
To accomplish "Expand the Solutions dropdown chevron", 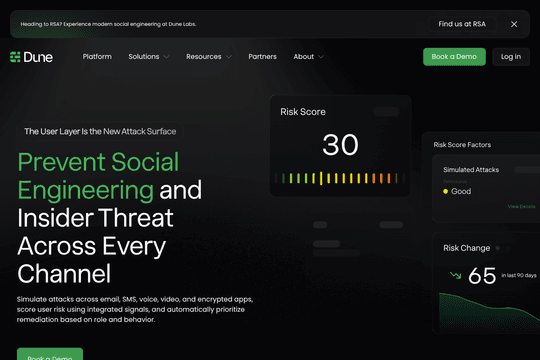I will [x=166, y=57].
